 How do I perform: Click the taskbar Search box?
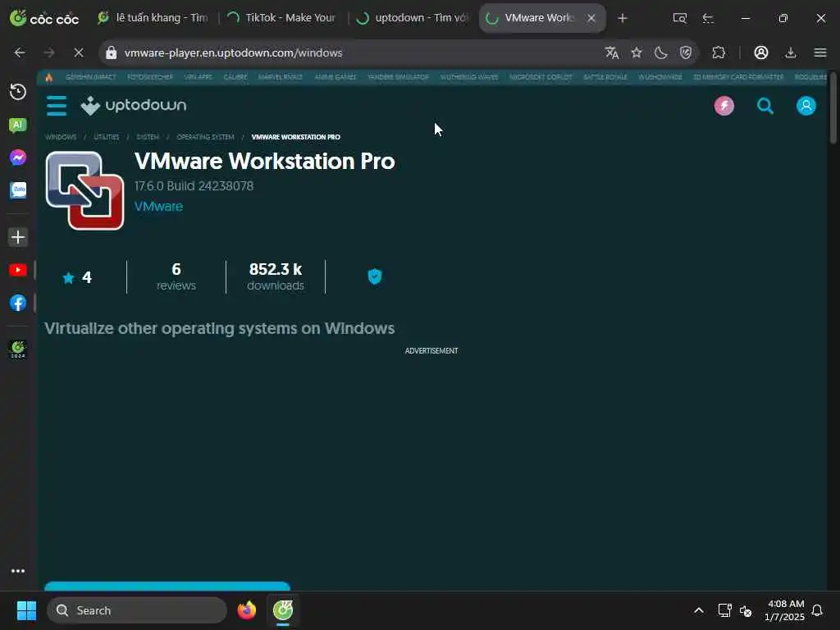click(x=137, y=610)
